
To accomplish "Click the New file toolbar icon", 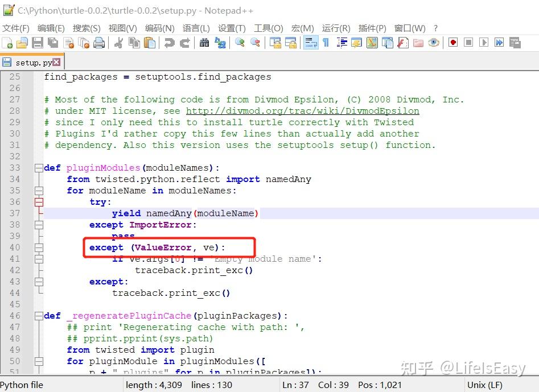I will coord(7,43).
